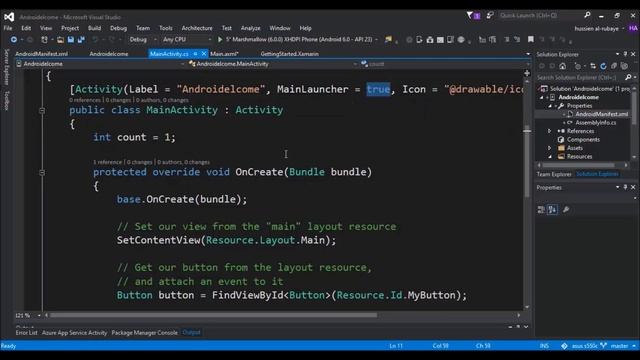Open the editor zoom percentage dropdown
Image resolution: width=640 pixels, height=360 pixels.
pyautogui.click(x=39, y=315)
